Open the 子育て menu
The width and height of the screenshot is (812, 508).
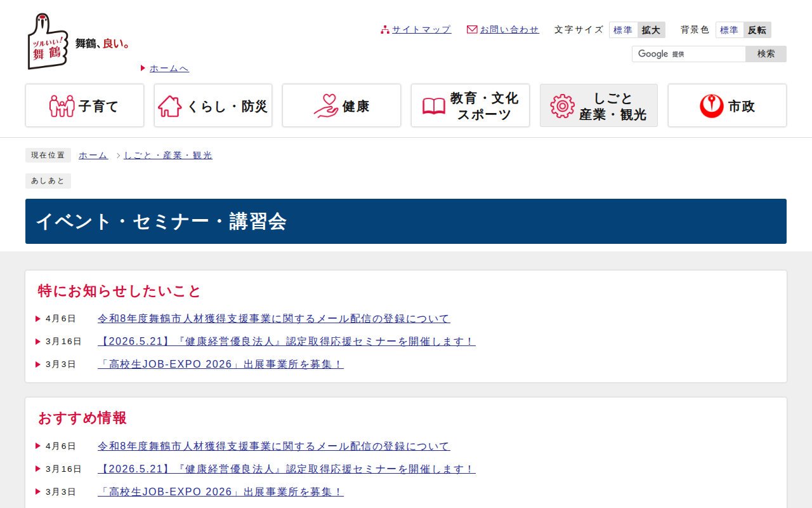tap(84, 105)
